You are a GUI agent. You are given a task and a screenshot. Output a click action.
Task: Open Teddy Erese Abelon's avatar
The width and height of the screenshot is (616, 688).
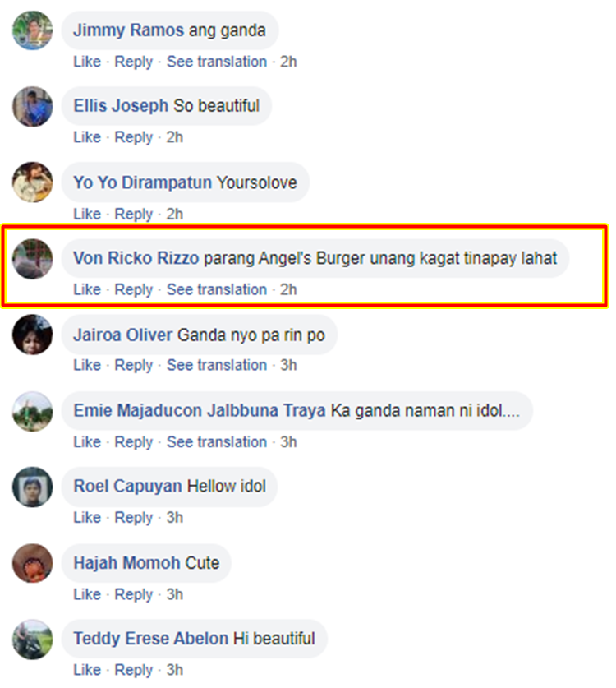tap(33, 640)
